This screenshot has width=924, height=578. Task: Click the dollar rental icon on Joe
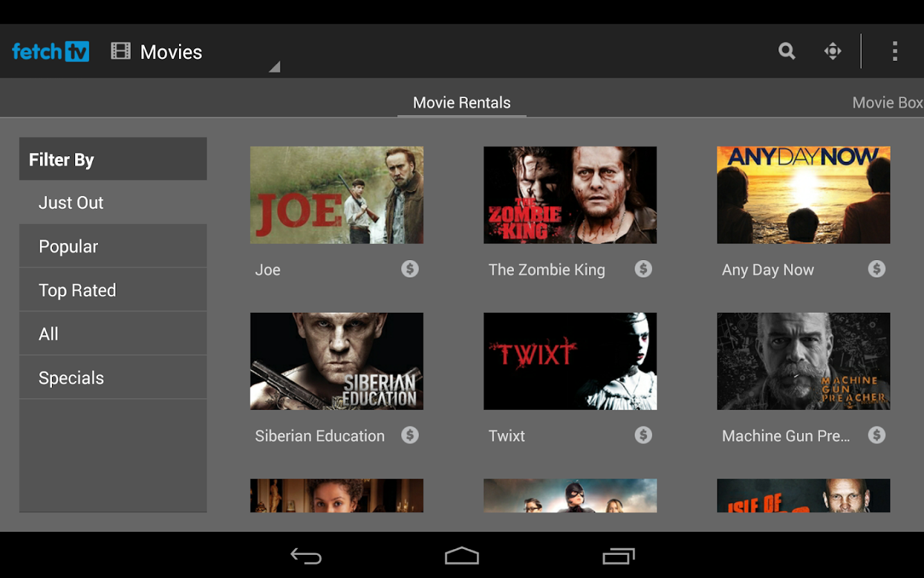[x=411, y=269]
